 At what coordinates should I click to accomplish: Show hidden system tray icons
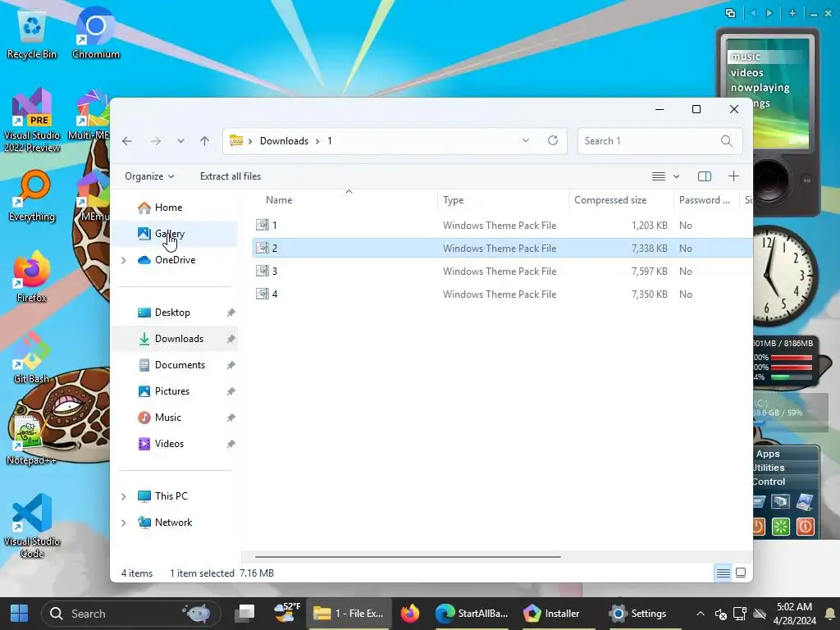point(700,614)
